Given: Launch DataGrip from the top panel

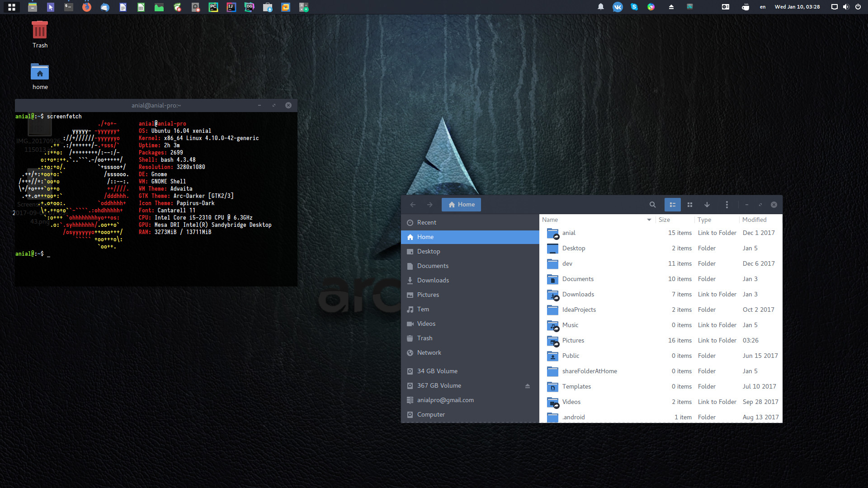Looking at the screenshot, I should pyautogui.click(x=250, y=7).
